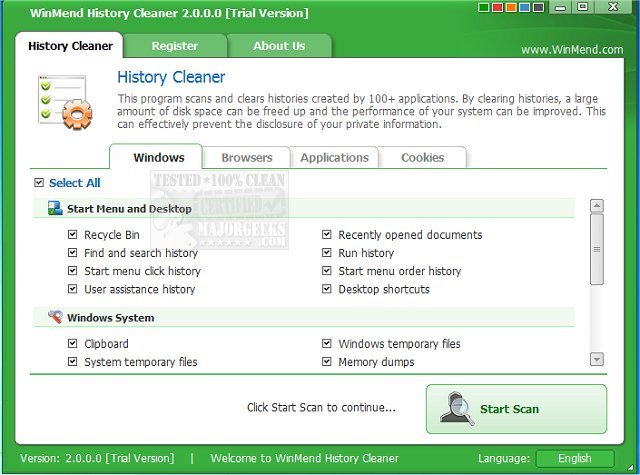Screen dimensions: 640x475
Task: Click the Windows System section heading
Action: 111,317
